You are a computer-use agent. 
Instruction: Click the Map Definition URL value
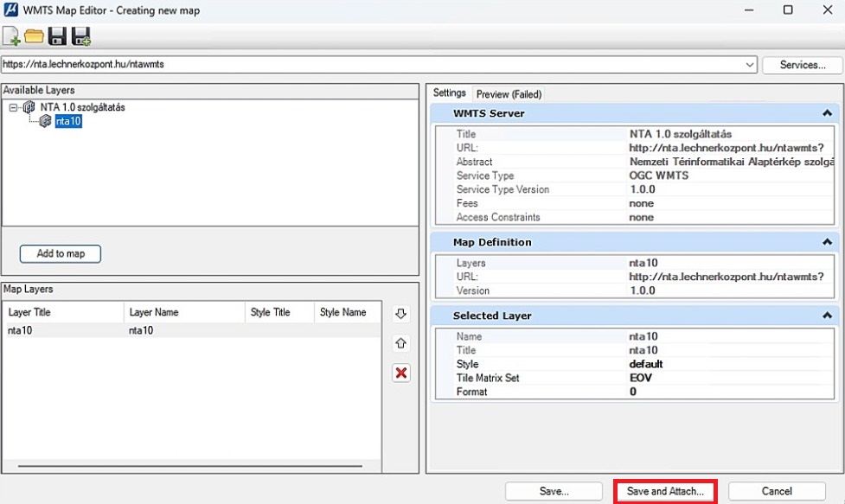point(726,277)
